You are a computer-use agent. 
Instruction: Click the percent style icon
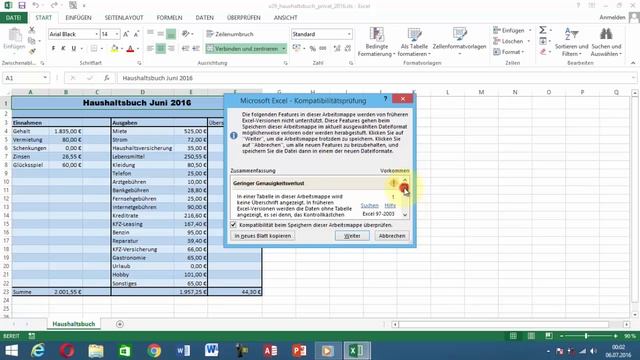pyautogui.click(x=313, y=49)
